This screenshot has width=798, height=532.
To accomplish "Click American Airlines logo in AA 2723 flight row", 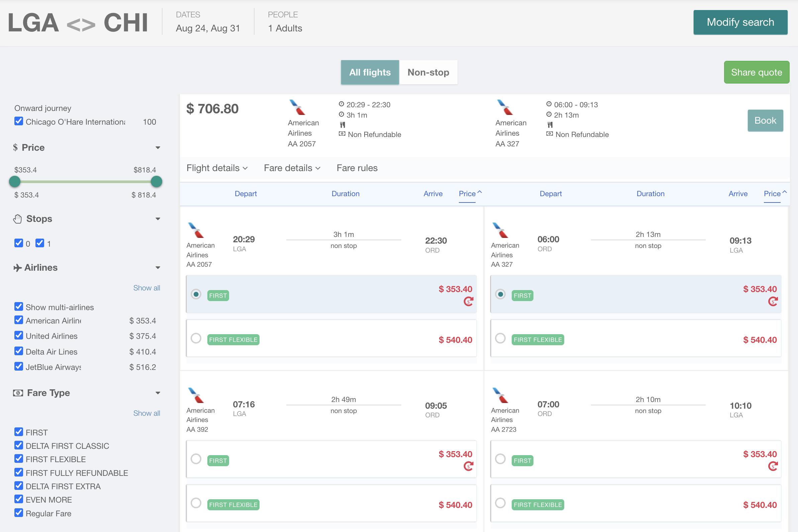I will tap(501, 395).
